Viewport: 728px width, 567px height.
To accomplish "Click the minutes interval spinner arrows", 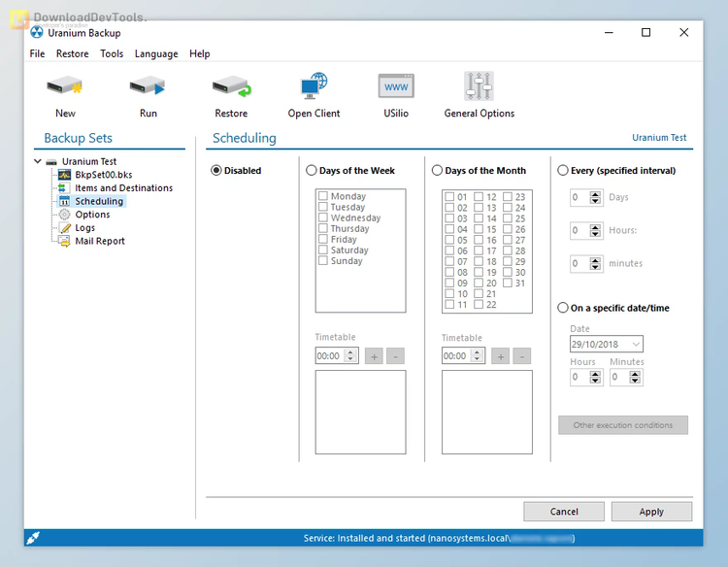I will click(x=595, y=263).
